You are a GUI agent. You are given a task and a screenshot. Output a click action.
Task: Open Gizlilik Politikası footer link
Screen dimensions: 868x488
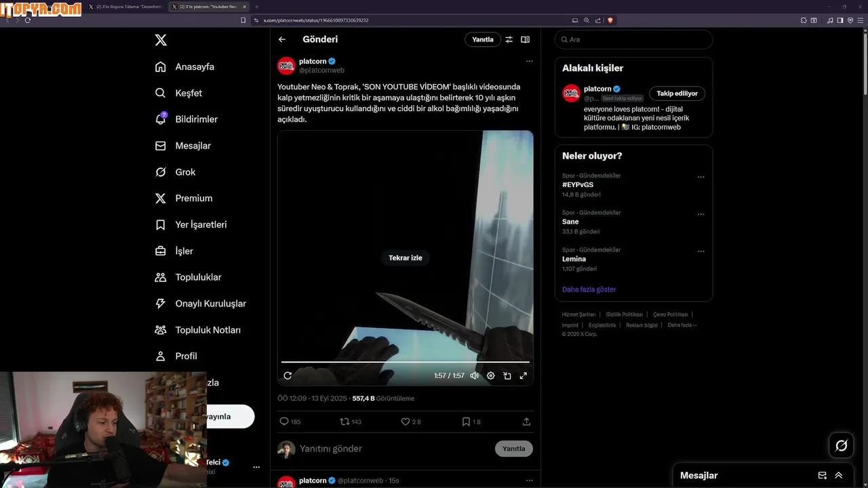624,314
